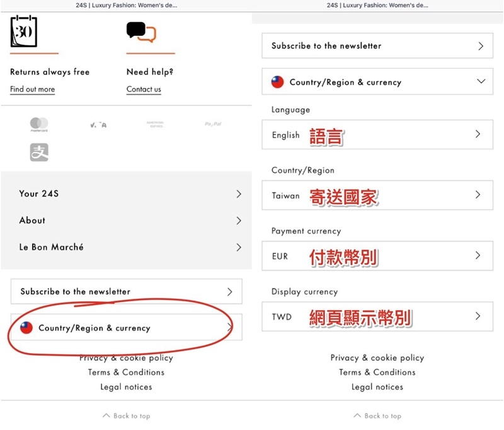Click the Visa payment logo

pyautogui.click(x=98, y=125)
